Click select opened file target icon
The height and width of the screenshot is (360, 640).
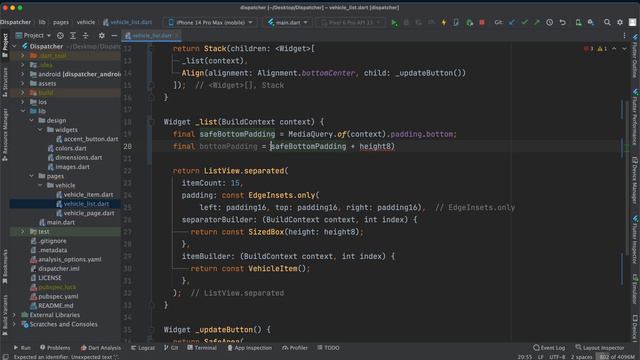coord(60,36)
